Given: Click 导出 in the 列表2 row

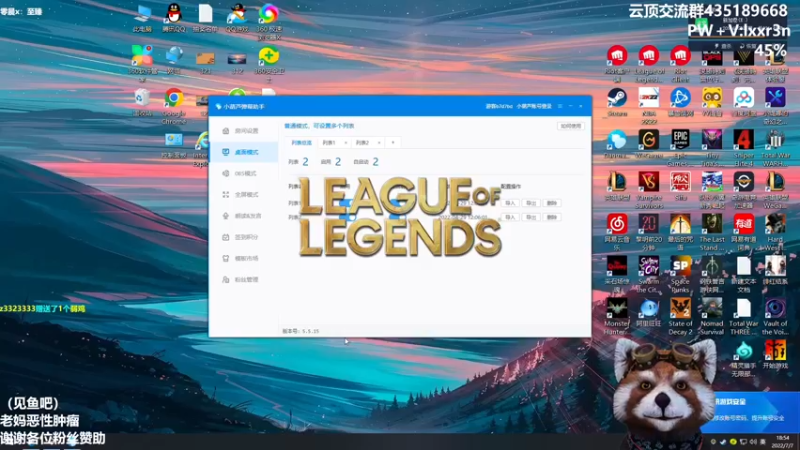Looking at the screenshot, I should 531,217.
